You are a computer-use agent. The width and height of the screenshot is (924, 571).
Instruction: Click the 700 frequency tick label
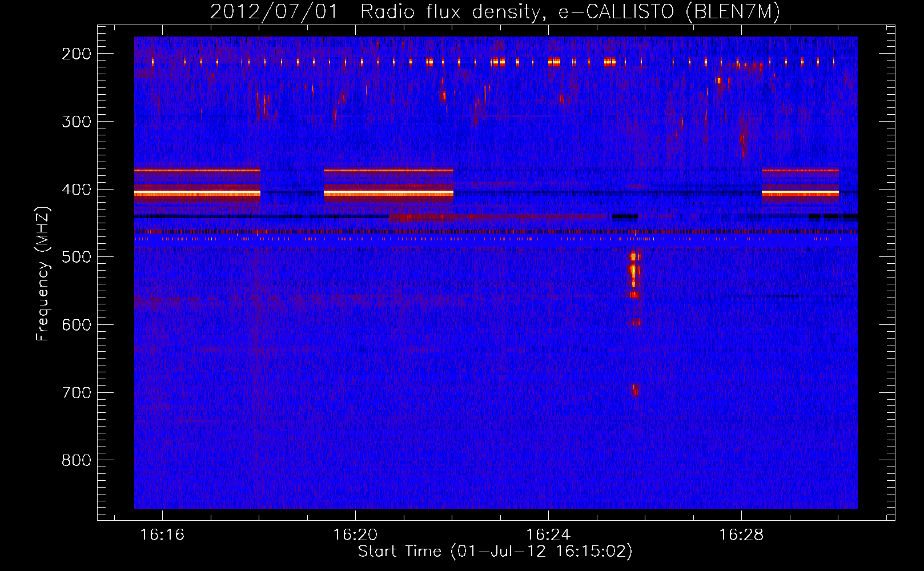point(77,393)
